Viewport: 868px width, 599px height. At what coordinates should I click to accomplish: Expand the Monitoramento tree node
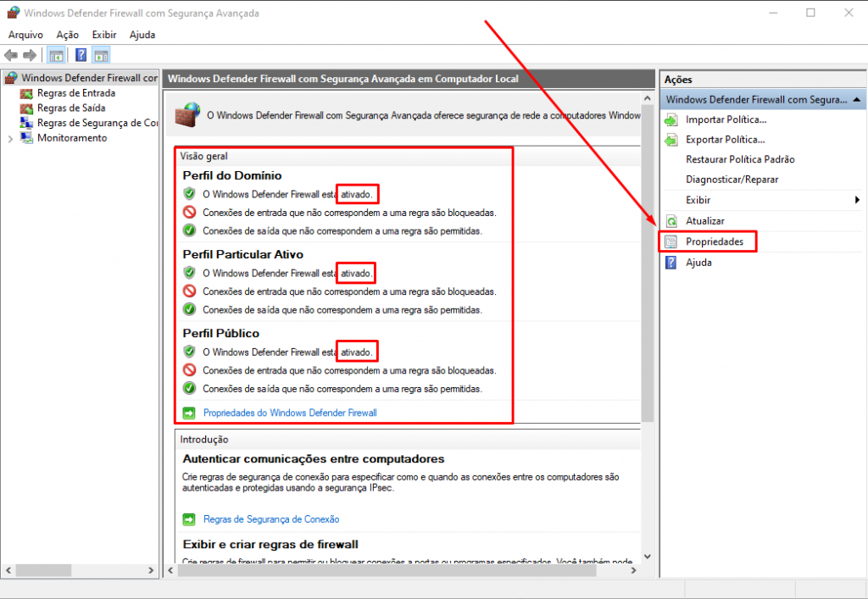pyautogui.click(x=10, y=139)
